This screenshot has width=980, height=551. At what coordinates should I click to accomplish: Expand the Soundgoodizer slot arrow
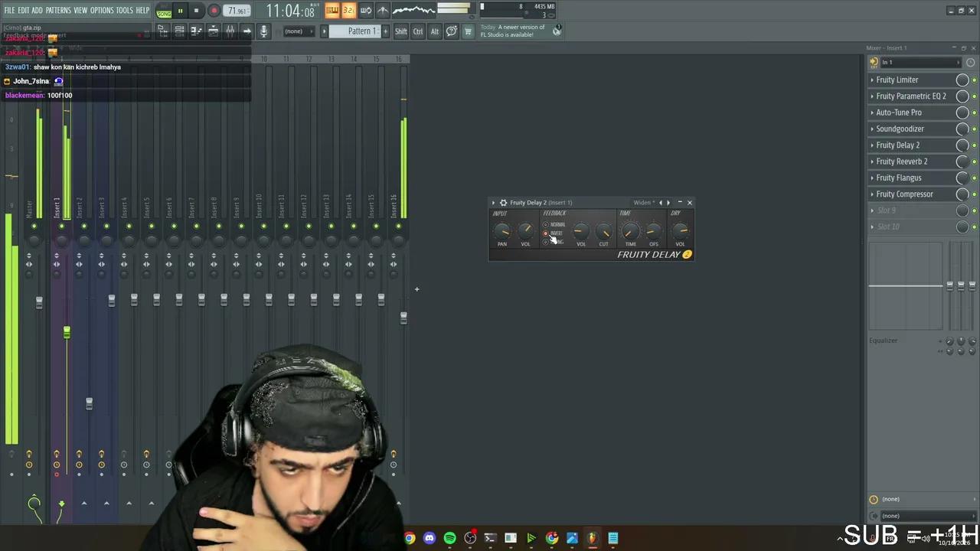coord(872,129)
